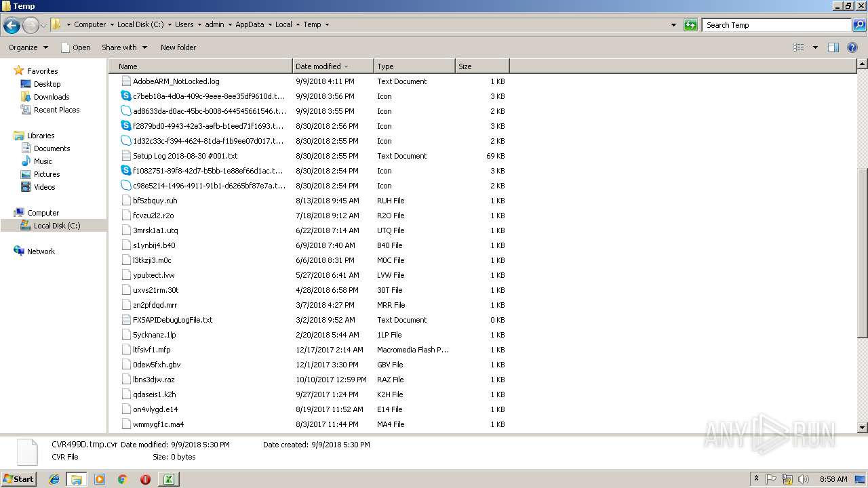This screenshot has height=488, width=868.
Task: Show hidden tray icons arrow
Action: (756, 479)
